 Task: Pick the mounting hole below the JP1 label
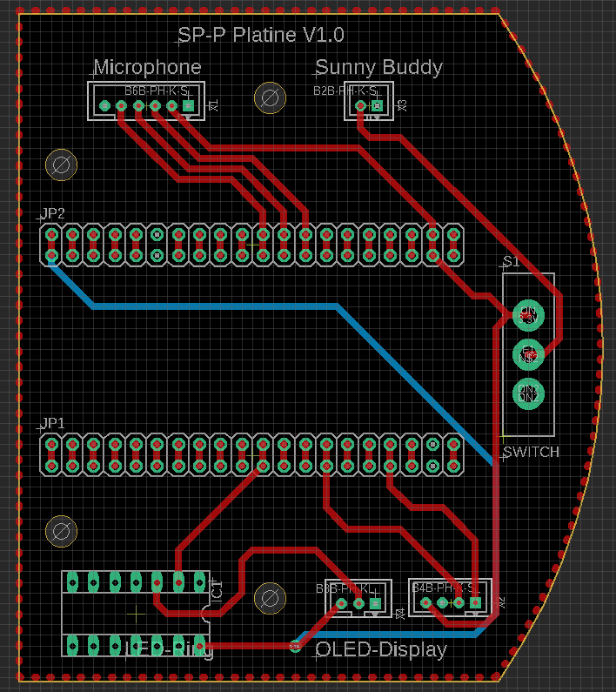[61, 531]
